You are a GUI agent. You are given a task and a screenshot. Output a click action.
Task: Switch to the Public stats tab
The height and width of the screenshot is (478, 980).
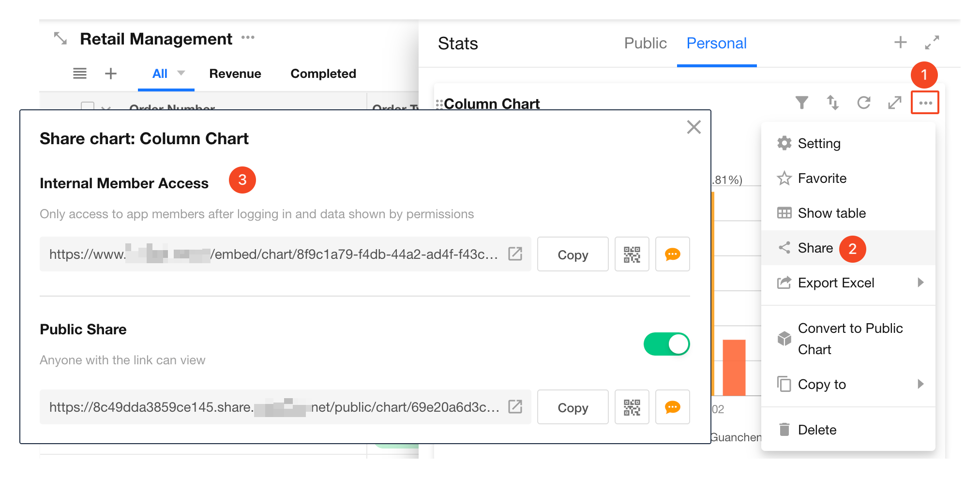tap(645, 44)
